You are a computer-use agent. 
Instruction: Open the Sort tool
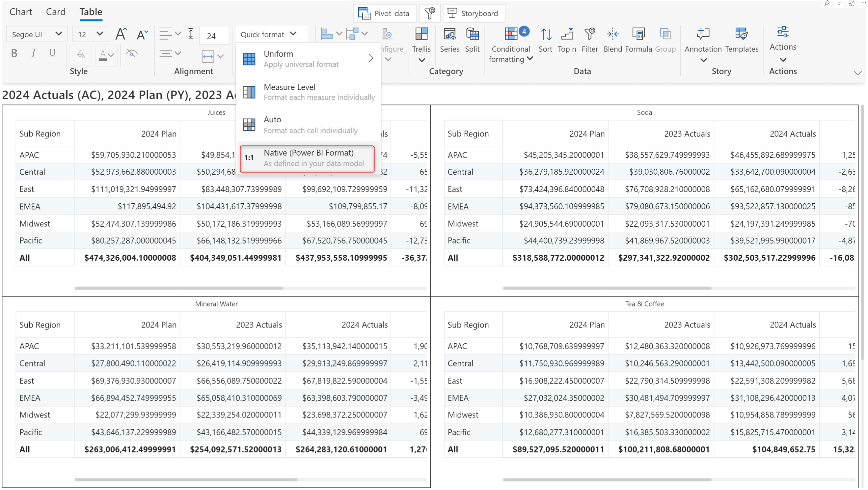545,40
